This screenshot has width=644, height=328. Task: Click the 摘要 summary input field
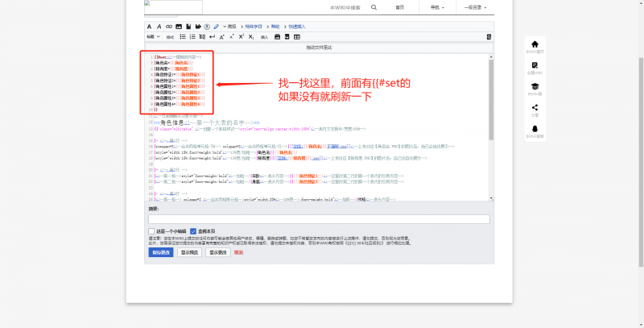pyautogui.click(x=319, y=219)
